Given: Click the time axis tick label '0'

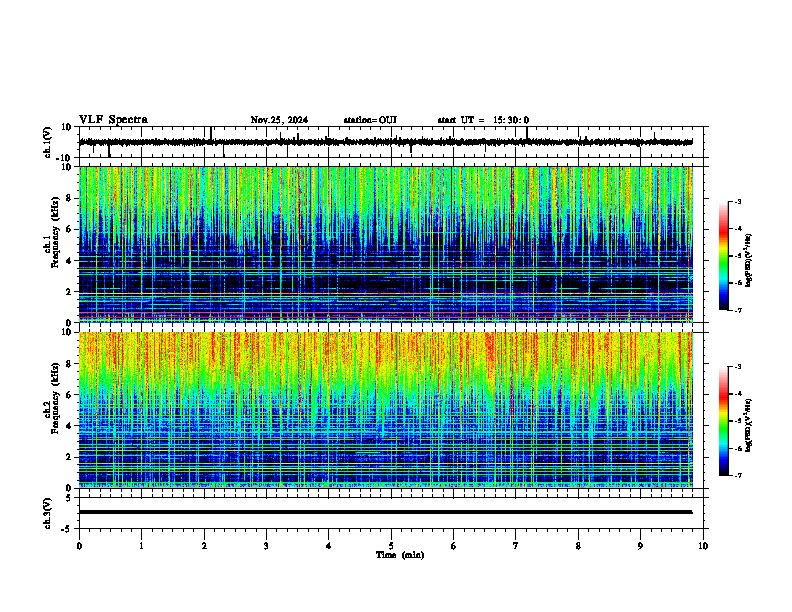Looking at the screenshot, I should 79,546.
